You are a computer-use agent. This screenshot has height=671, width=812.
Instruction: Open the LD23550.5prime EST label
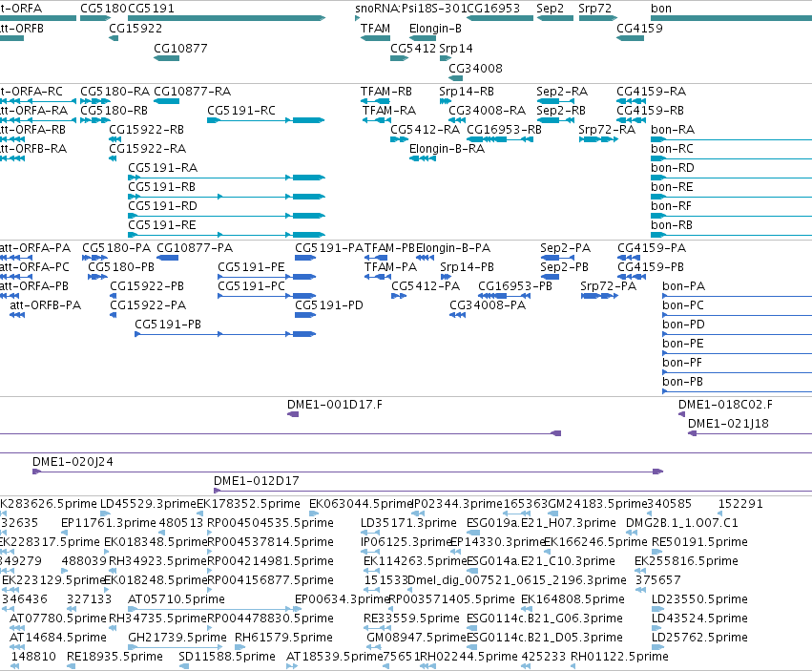(699, 599)
